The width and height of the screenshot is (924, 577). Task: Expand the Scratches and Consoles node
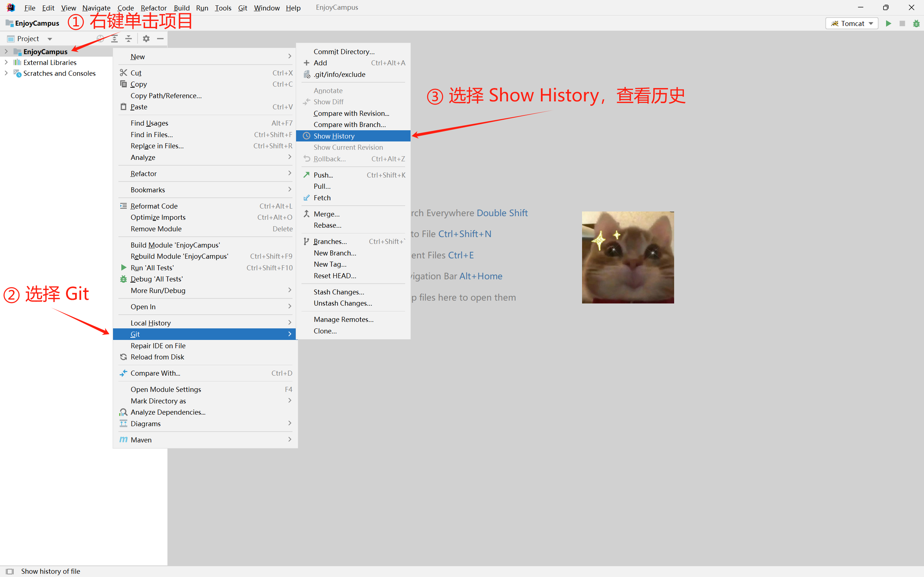tap(6, 73)
